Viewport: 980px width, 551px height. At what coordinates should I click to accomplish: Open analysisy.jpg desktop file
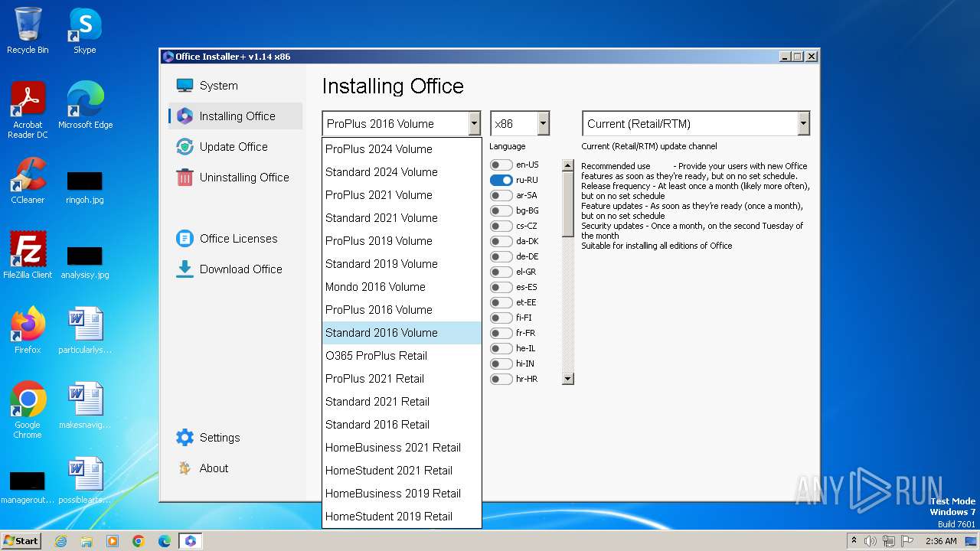pos(84,261)
